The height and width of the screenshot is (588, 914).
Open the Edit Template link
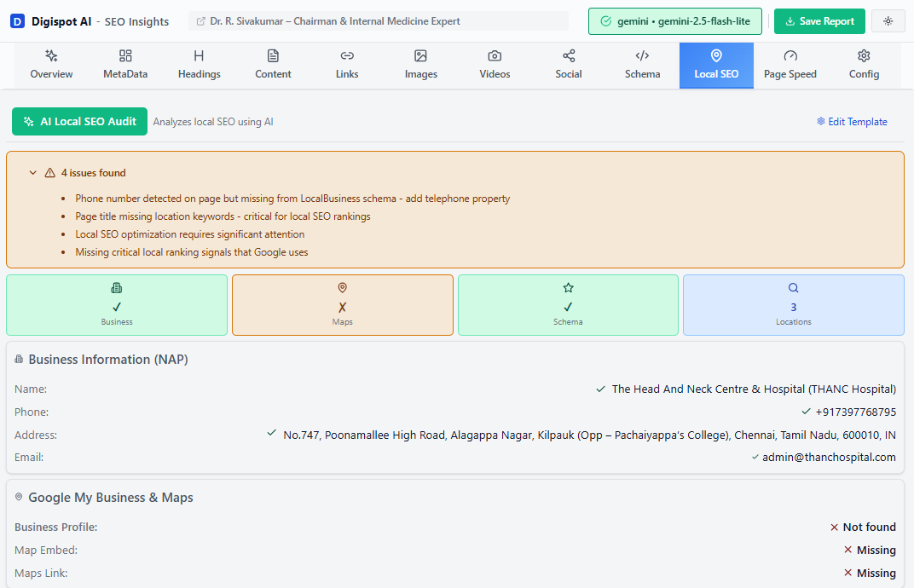click(852, 121)
